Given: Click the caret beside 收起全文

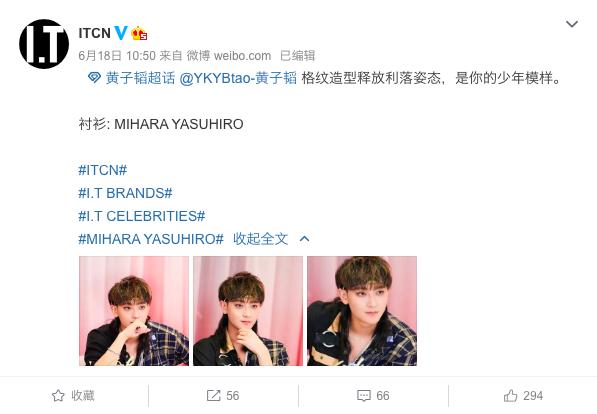Looking at the screenshot, I should [x=305, y=239].
